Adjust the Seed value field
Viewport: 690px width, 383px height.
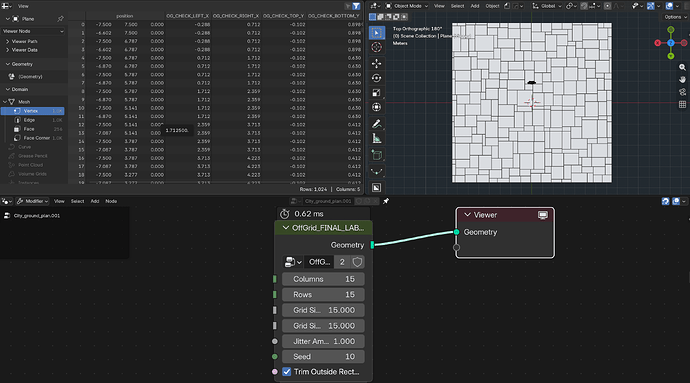coord(323,357)
